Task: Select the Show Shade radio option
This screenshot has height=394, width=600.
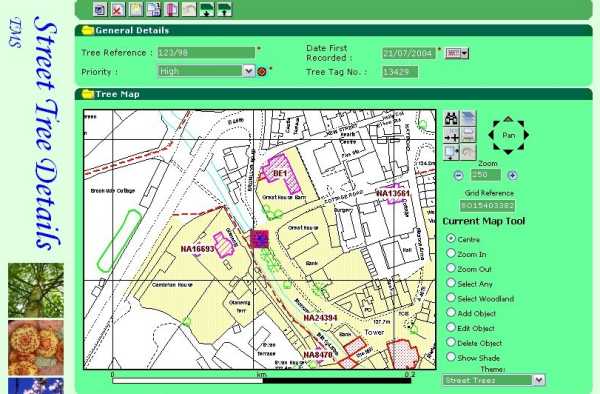Action: 451,357
